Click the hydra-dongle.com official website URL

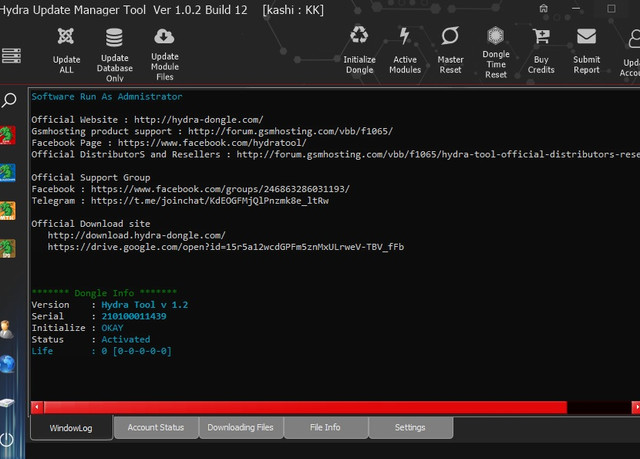pyautogui.click(x=199, y=120)
